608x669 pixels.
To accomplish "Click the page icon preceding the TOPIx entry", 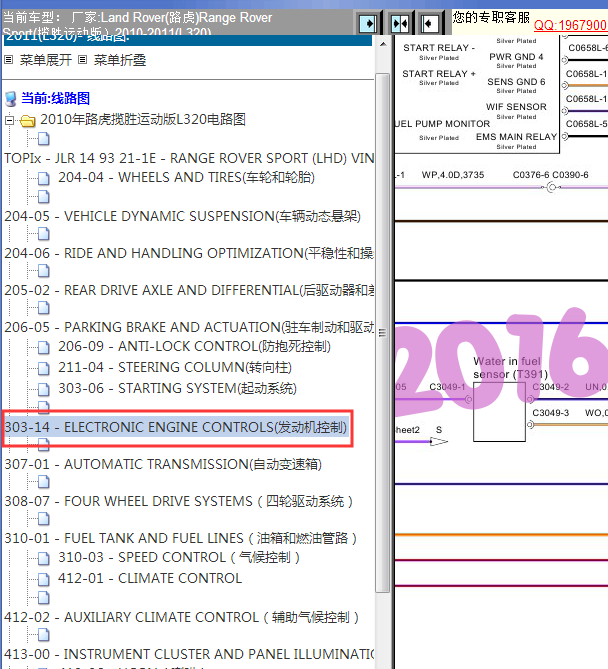I will [x=44, y=139].
